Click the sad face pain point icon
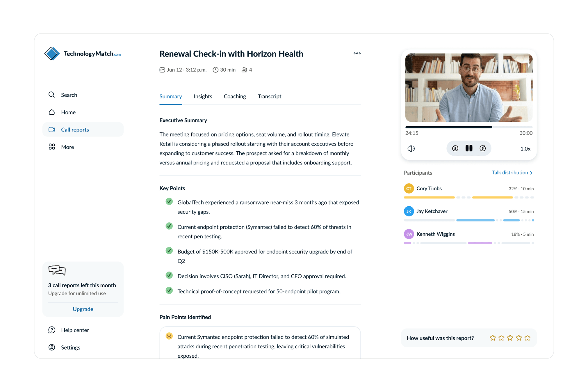Screen dimensions: 588x392 point(169,336)
